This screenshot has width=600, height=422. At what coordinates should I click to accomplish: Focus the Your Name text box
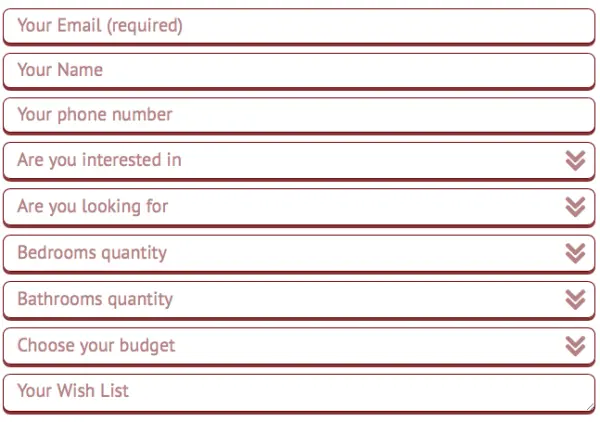tap(300, 70)
